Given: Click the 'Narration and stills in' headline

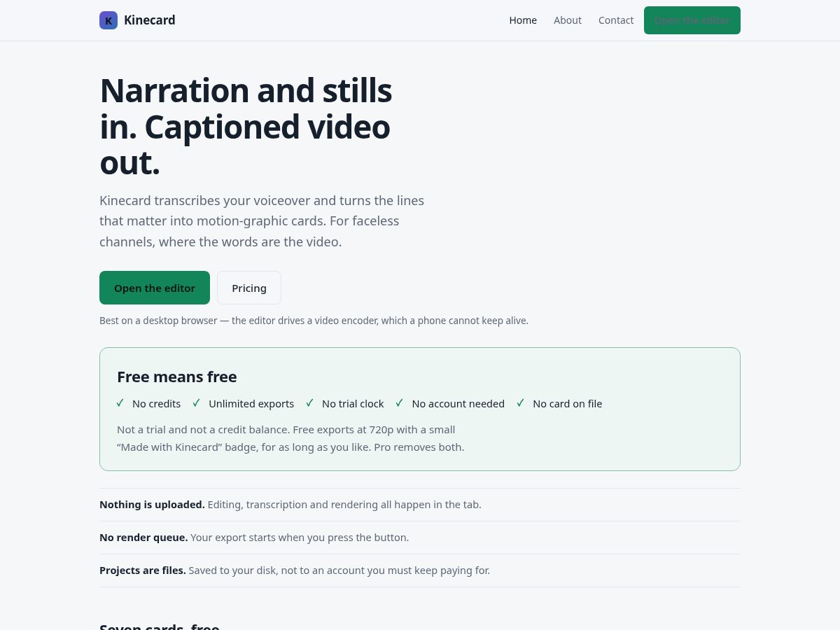Looking at the screenshot, I should coord(246,127).
